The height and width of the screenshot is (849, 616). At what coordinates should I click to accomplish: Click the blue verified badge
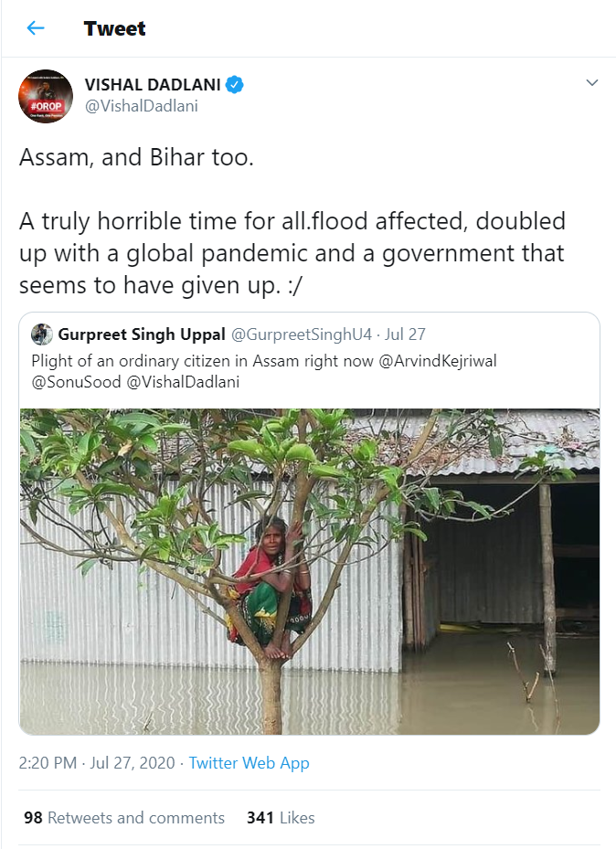[x=235, y=85]
